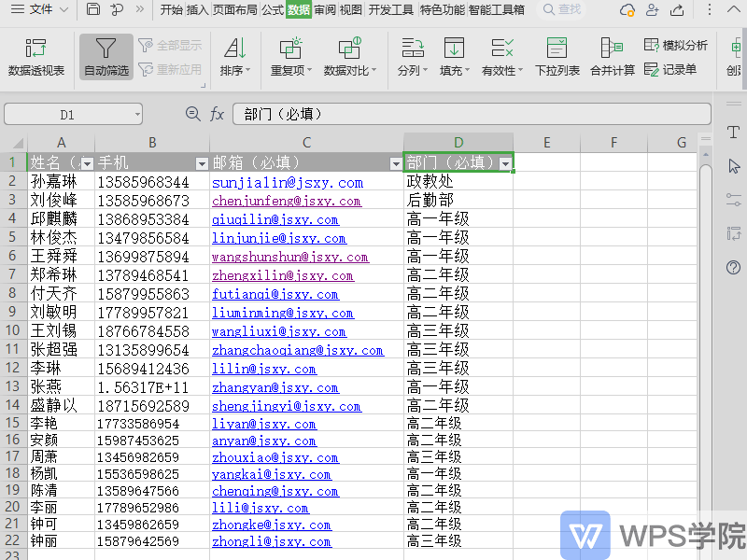The width and height of the screenshot is (747, 560).
Task: Click the zoom magnifier beside formula bar
Action: coord(192,114)
